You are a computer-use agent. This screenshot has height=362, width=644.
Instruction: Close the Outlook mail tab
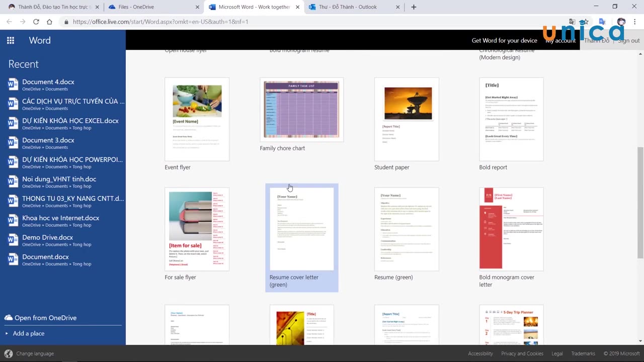398,7
